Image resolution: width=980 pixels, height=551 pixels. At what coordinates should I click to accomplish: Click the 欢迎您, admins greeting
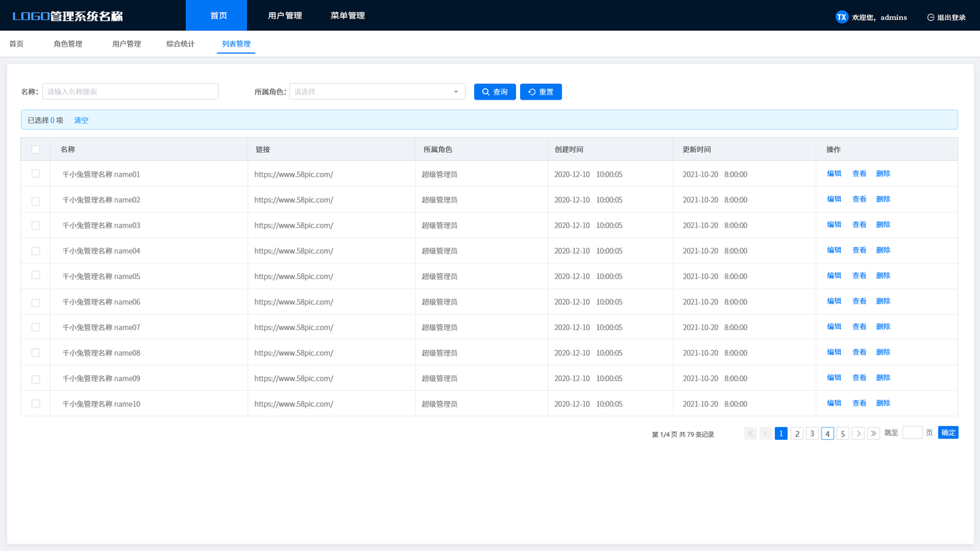[880, 17]
